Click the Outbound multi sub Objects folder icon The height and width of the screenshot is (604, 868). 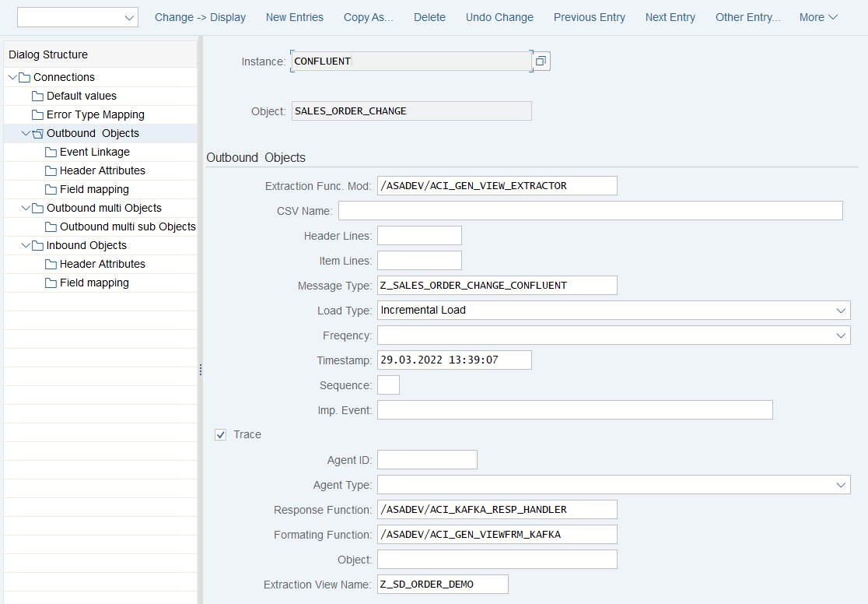coord(51,226)
